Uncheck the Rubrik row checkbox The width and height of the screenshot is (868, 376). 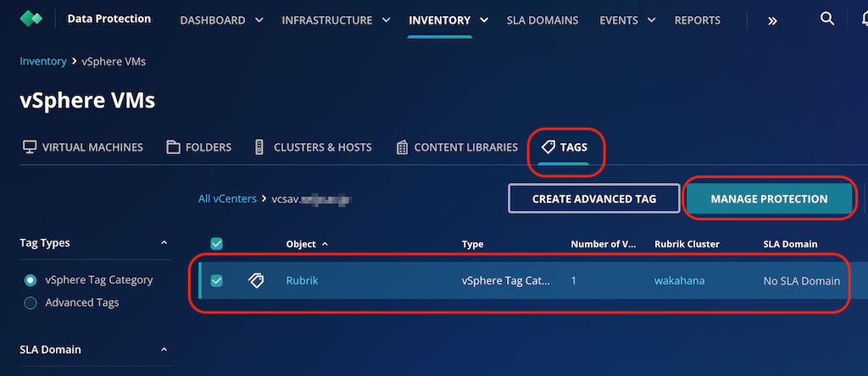[216, 281]
